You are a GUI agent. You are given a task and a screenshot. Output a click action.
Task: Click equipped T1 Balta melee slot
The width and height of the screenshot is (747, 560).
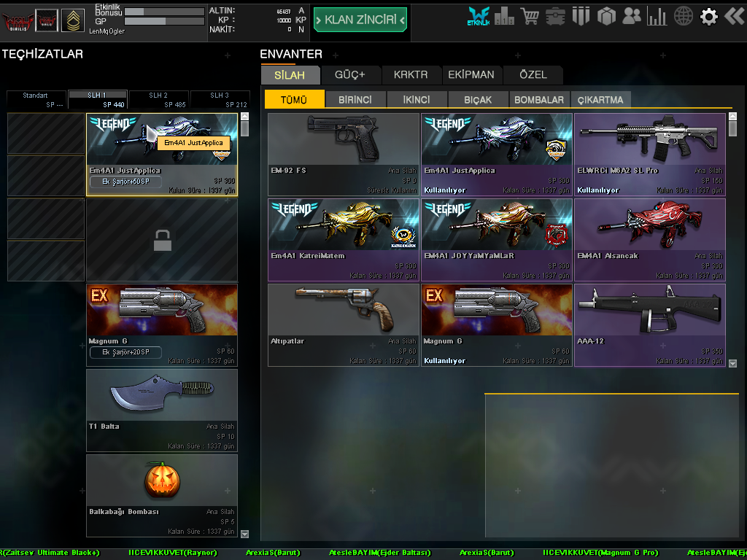point(162,411)
